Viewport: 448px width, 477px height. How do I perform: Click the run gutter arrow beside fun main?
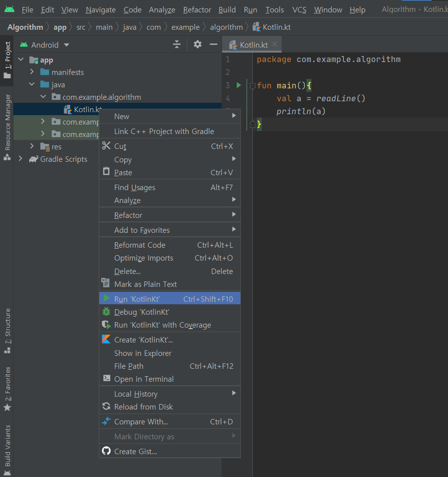coord(239,85)
